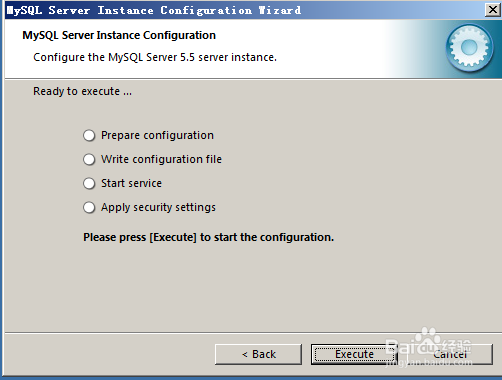Select the Write configuration file radio indicator
Image resolution: width=502 pixels, height=380 pixels.
point(89,160)
